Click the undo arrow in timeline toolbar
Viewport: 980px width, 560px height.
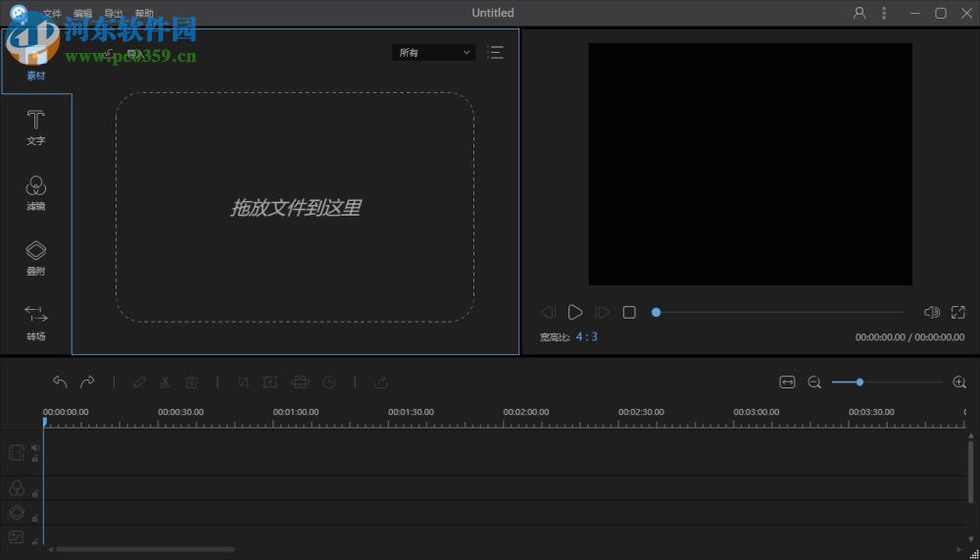(x=60, y=382)
